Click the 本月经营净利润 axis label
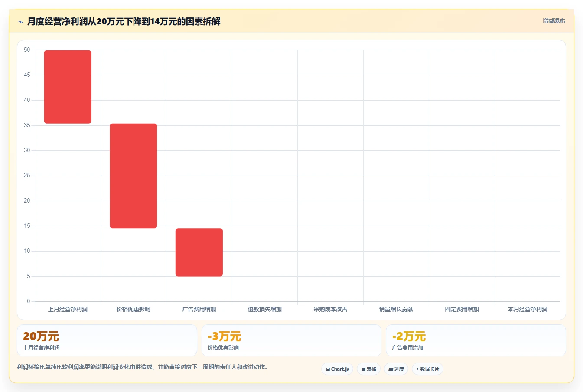The height and width of the screenshot is (392, 583). pos(528,309)
